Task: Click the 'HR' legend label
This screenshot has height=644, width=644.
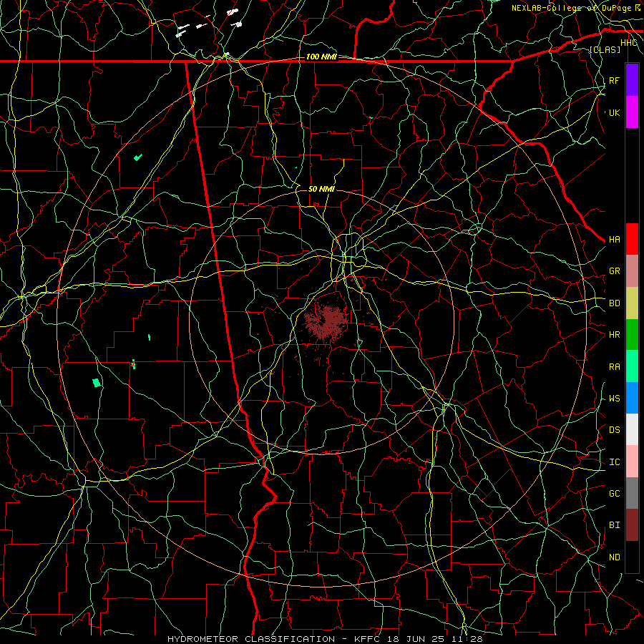Action: (614, 335)
